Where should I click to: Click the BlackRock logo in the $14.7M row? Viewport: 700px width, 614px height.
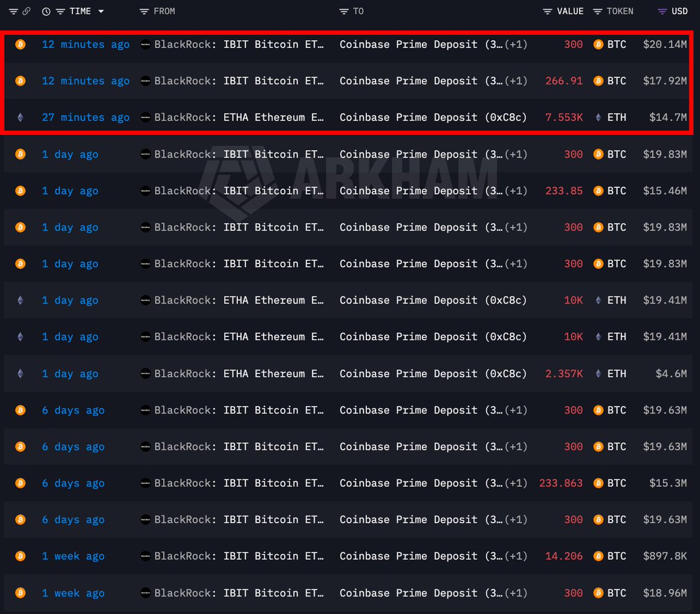(x=145, y=117)
